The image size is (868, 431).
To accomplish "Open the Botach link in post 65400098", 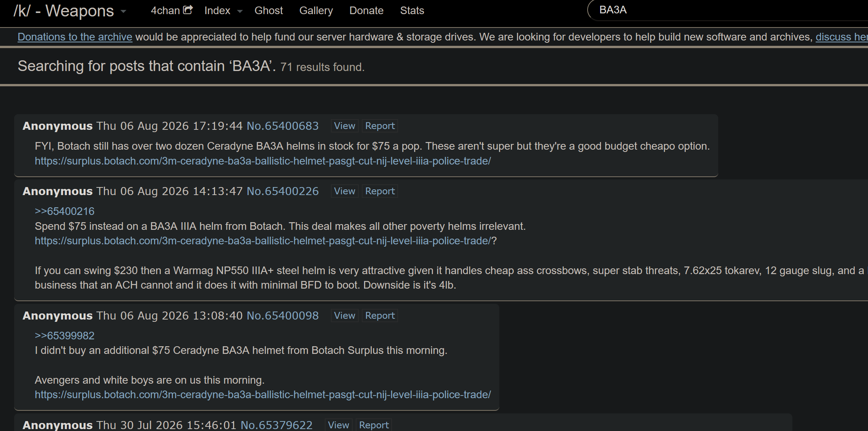I will [x=263, y=394].
